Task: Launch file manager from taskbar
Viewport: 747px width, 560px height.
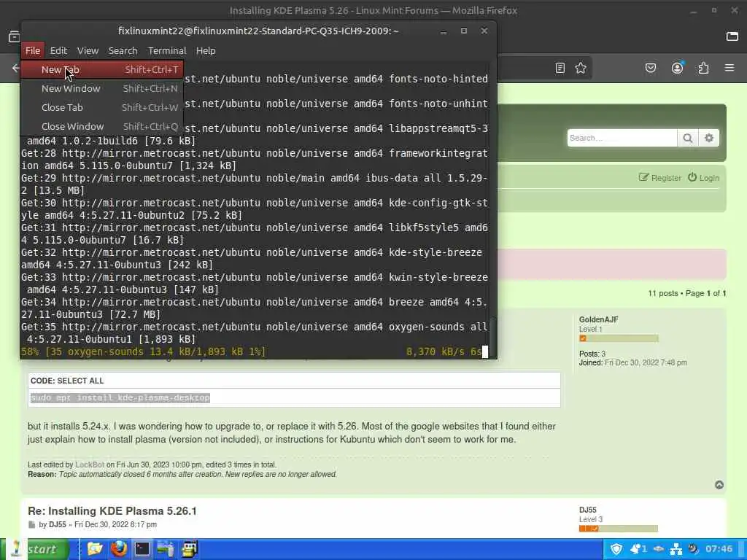Action: pos(95,549)
